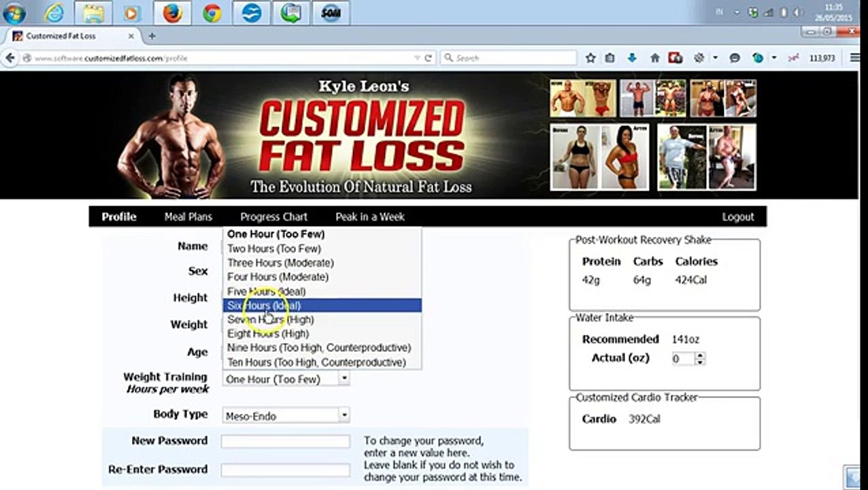The height and width of the screenshot is (490, 868).
Task: Choose Four Hours (Moderate) option
Action: click(x=322, y=277)
